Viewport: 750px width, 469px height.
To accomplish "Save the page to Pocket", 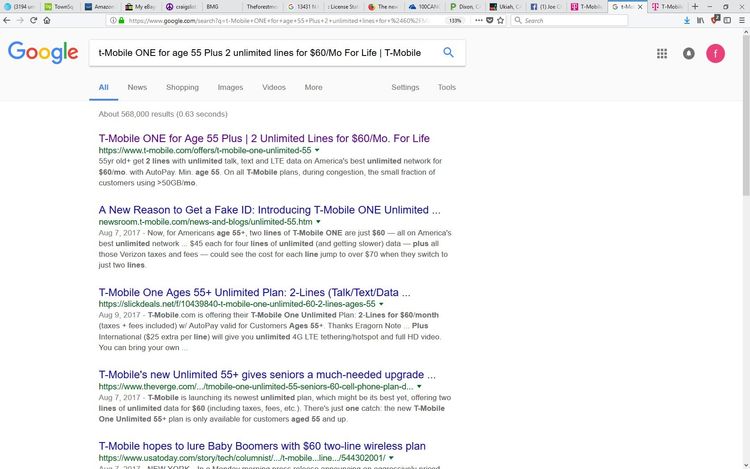I will (490, 21).
